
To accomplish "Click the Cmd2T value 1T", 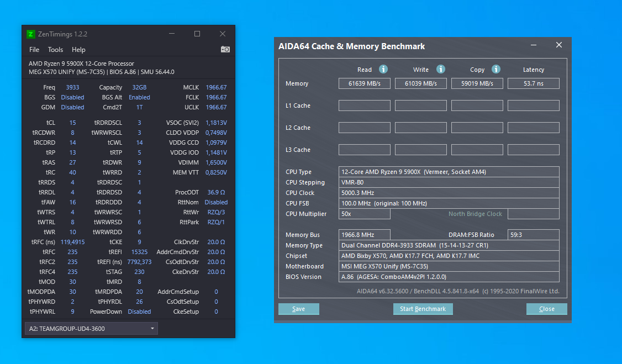I will click(139, 107).
